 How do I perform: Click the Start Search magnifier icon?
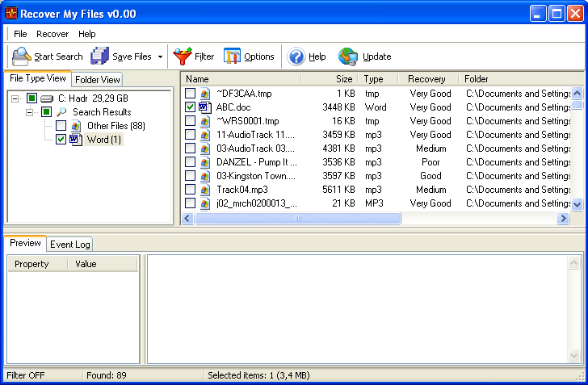pos(21,56)
